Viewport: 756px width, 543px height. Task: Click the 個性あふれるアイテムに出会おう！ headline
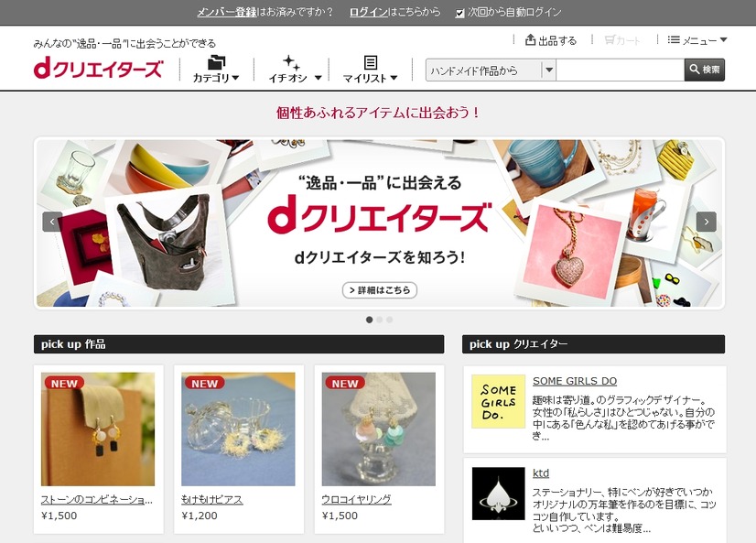[x=379, y=113]
